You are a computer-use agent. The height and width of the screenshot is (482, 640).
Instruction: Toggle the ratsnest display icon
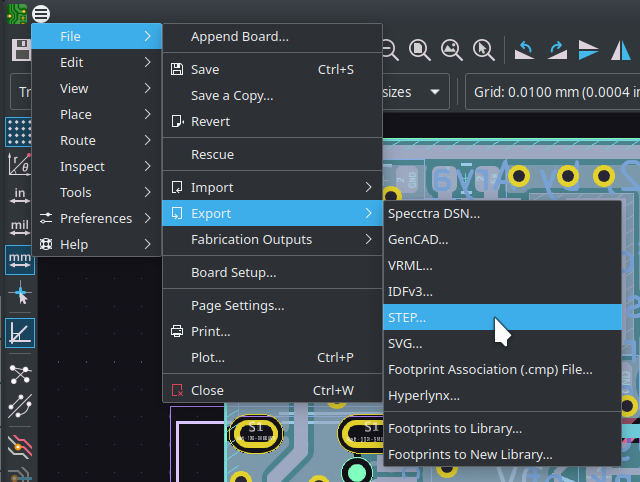tap(19, 374)
